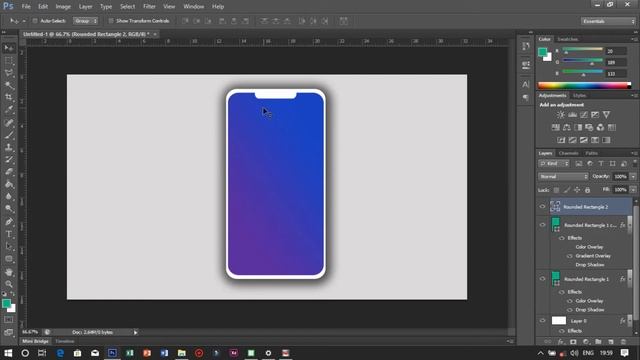640x360 pixels.
Task: Select the Lasso tool
Action: click(x=9, y=73)
